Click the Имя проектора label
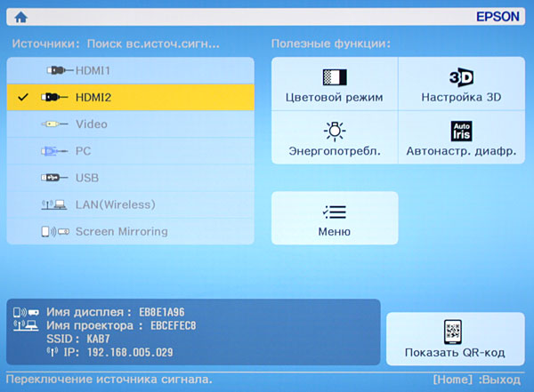534x392 pixels. pyautogui.click(x=94, y=325)
